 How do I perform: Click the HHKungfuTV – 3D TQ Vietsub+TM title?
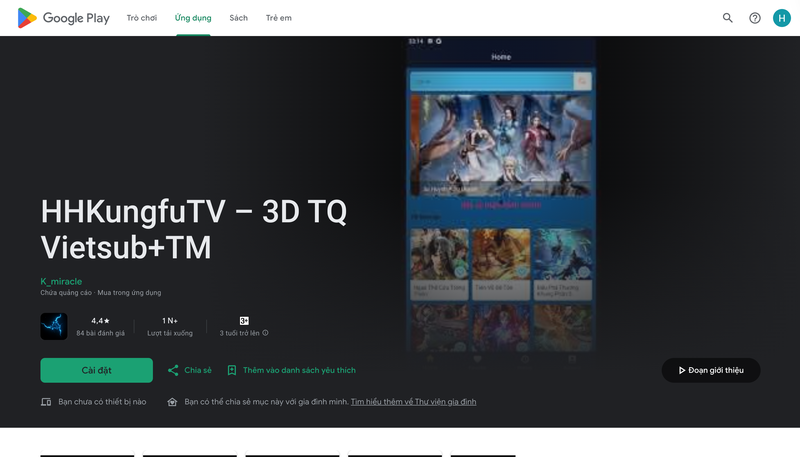(193, 230)
